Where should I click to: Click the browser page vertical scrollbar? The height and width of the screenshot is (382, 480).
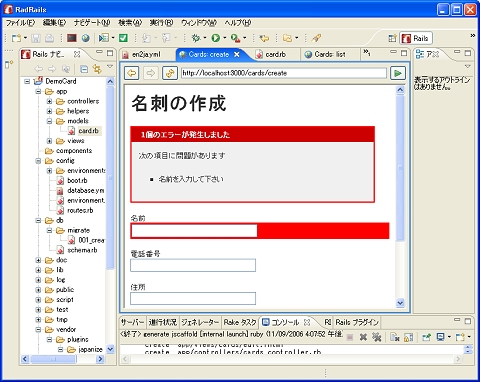pyautogui.click(x=400, y=197)
